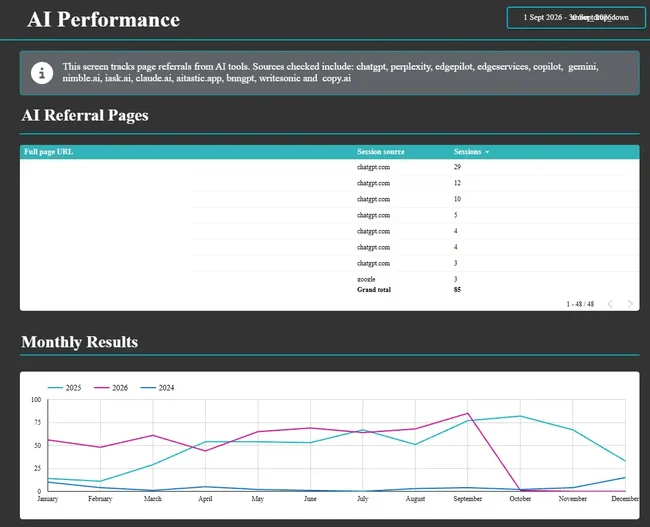Viewport: 650px width, 527px height.
Task: Select the chatgpt.com row with 12 sessions
Action: [330, 183]
